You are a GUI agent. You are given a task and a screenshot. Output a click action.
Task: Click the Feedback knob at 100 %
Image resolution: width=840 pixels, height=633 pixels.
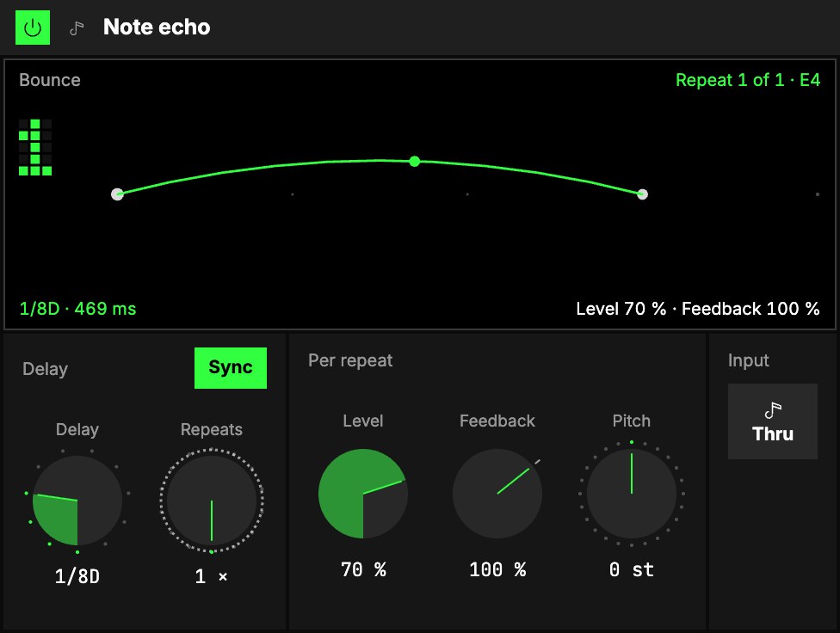[x=497, y=494]
